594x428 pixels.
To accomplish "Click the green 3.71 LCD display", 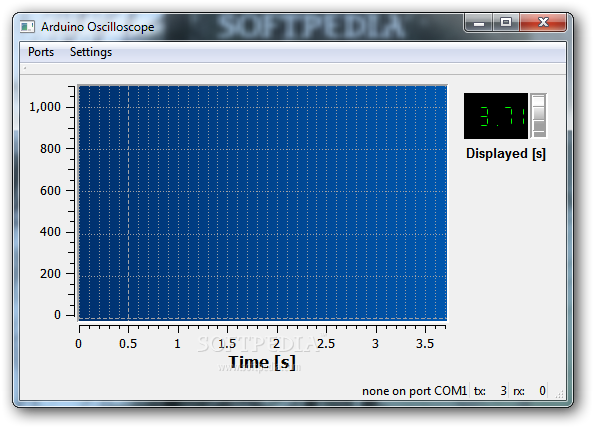I will tap(496, 116).
